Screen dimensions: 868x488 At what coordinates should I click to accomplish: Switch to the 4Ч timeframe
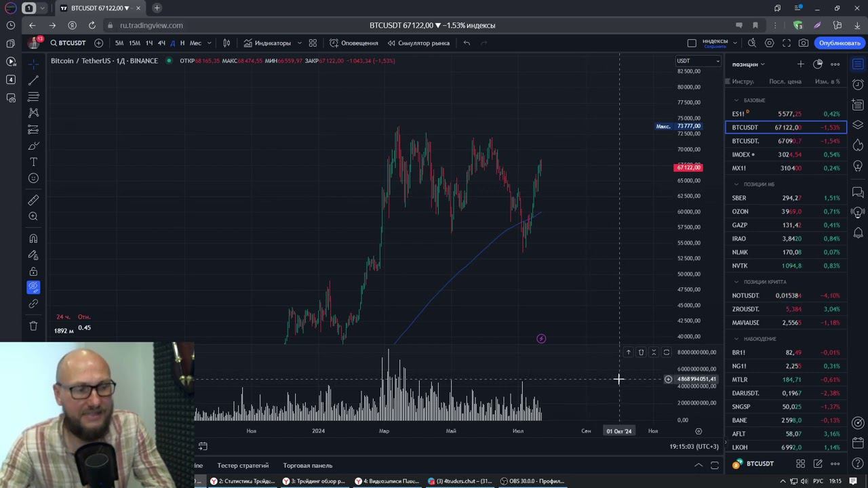[161, 43]
